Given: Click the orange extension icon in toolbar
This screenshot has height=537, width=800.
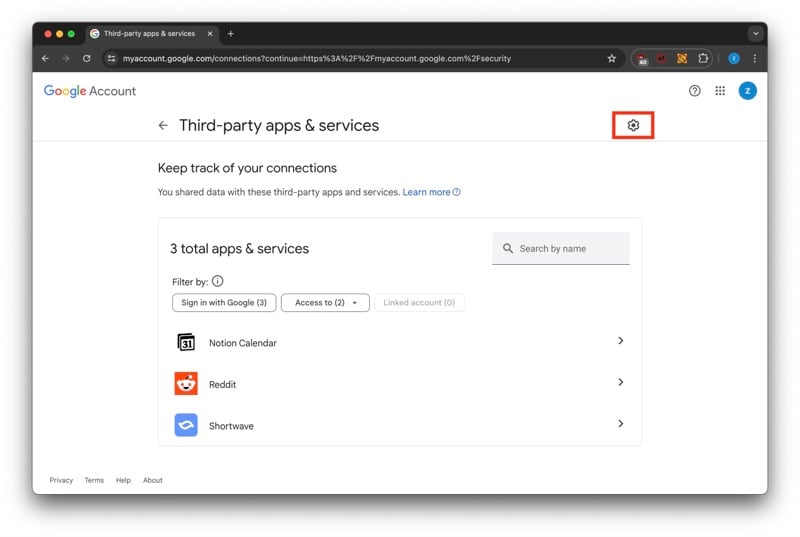Looking at the screenshot, I should coord(682,59).
